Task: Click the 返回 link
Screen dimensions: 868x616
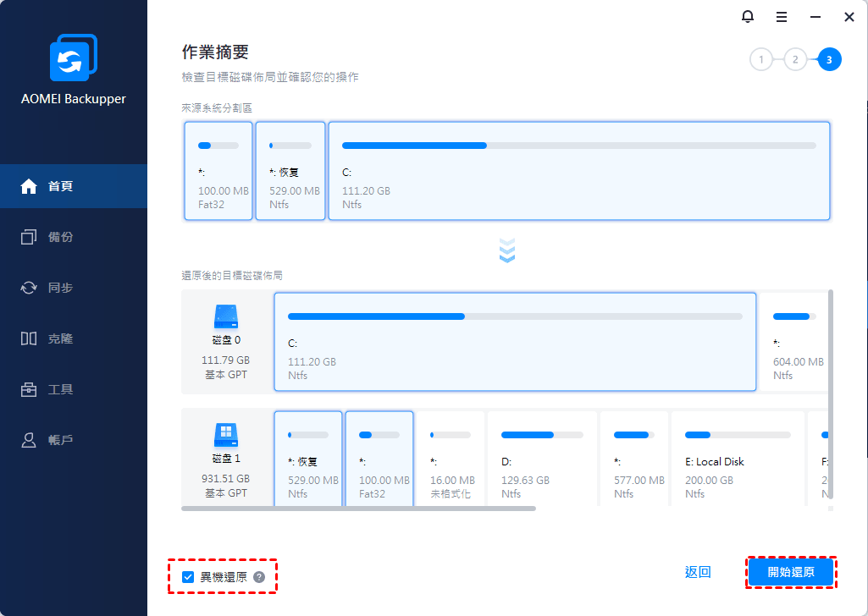Action: tap(698, 573)
